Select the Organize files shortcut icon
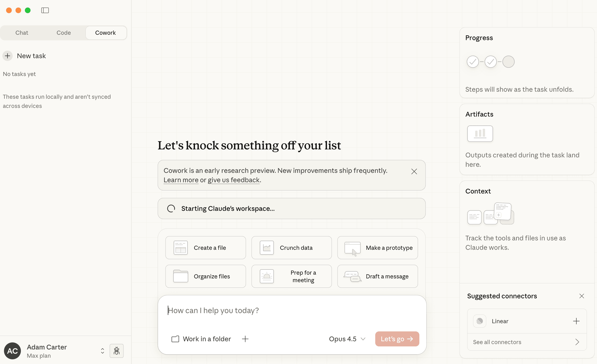The width and height of the screenshot is (597, 364). coord(180,276)
